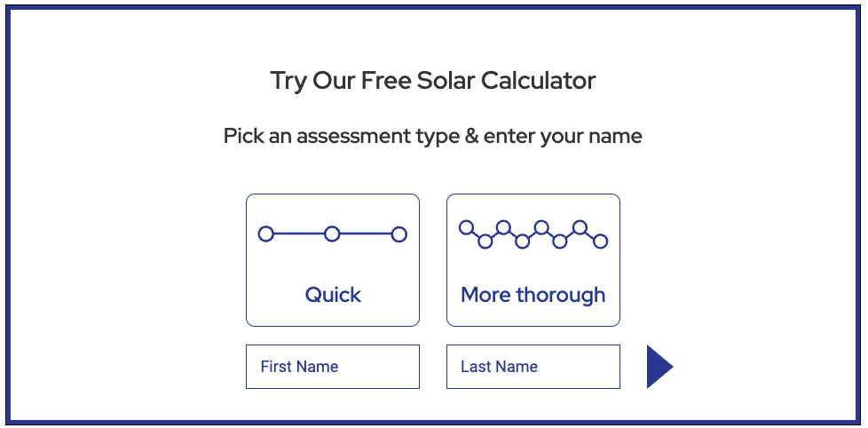
Task: Click the "Last Name" placeholder text
Action: pyautogui.click(x=499, y=367)
